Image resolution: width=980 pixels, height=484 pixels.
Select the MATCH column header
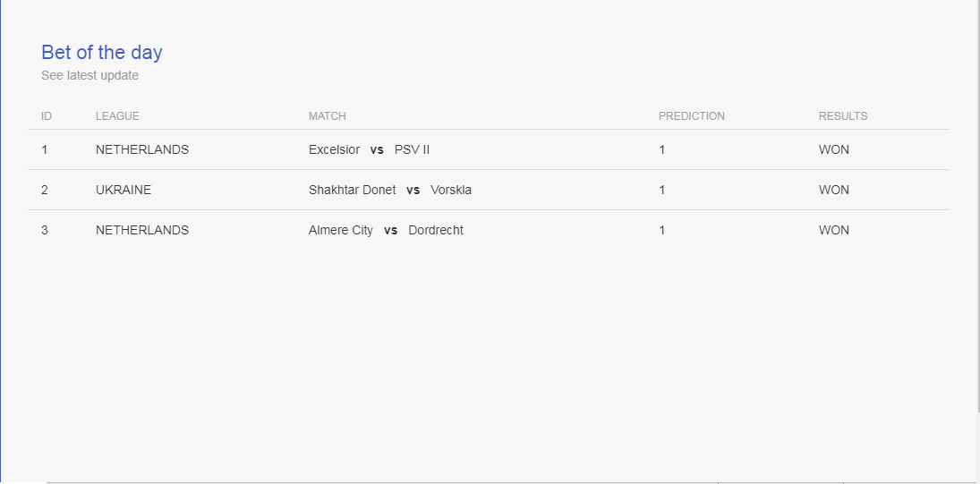327,116
